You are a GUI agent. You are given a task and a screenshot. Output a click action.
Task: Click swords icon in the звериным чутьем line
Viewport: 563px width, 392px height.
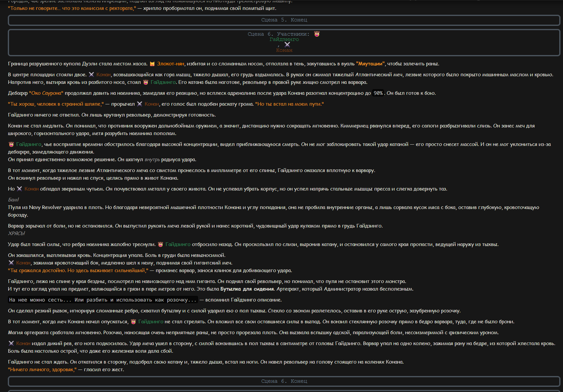click(x=20, y=189)
